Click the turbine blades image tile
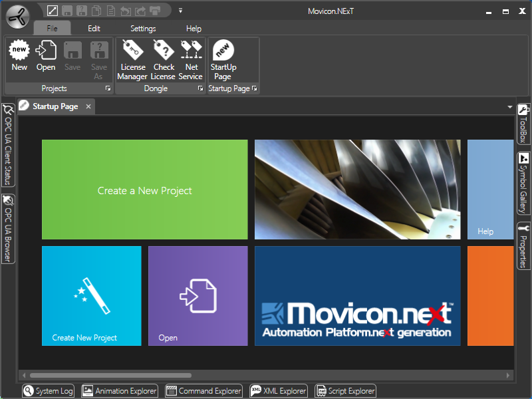Image resolution: width=532 pixels, height=399 pixels. click(358, 190)
